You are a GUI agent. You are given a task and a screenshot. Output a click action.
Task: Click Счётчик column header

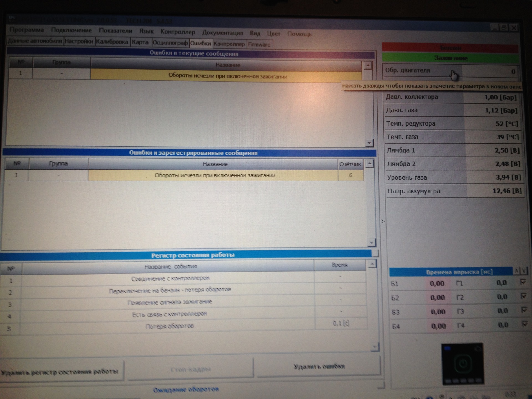[x=351, y=164]
